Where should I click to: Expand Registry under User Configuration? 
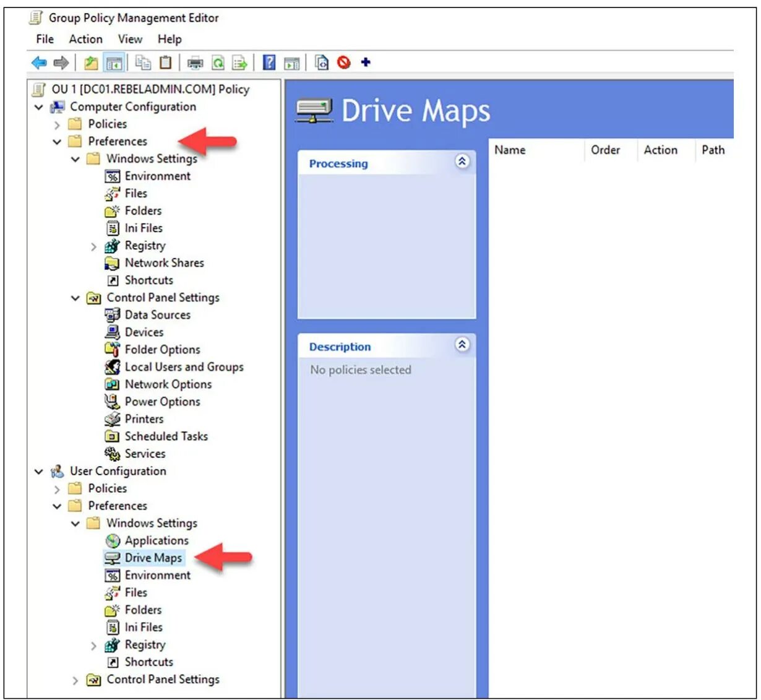click(93, 646)
